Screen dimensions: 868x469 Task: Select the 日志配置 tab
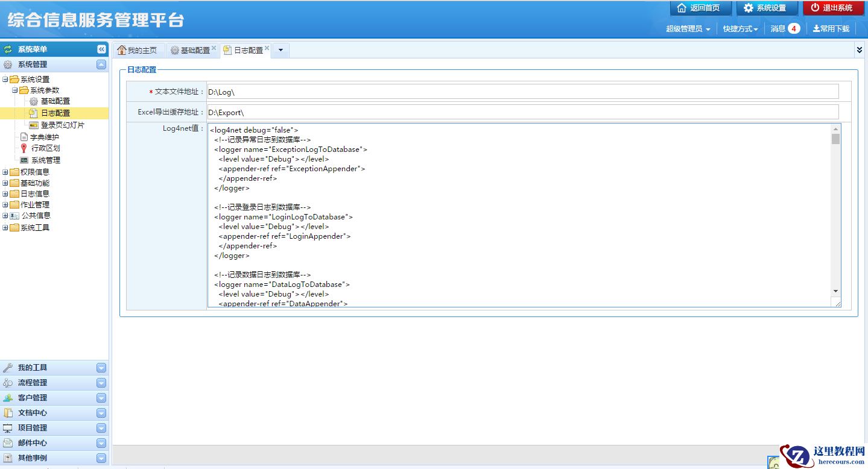click(x=246, y=51)
